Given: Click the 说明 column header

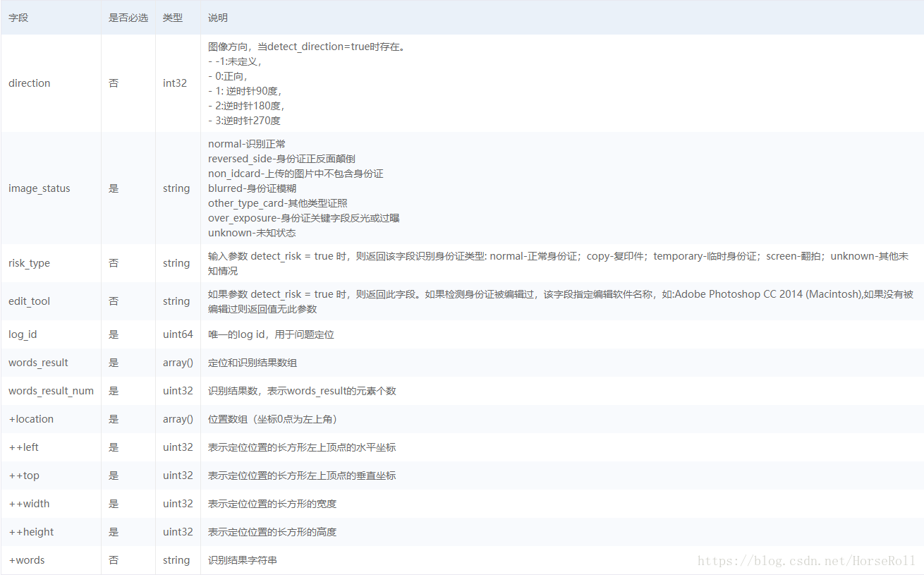Looking at the screenshot, I should tap(218, 18).
